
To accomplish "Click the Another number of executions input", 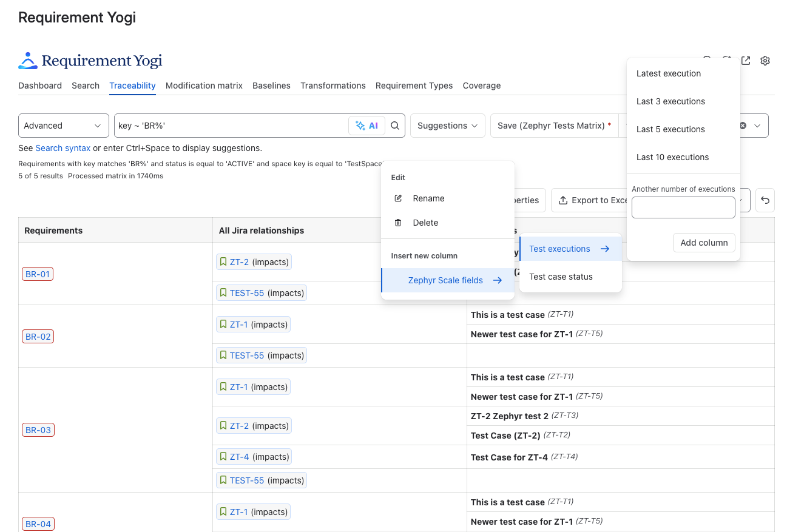I will [683, 207].
